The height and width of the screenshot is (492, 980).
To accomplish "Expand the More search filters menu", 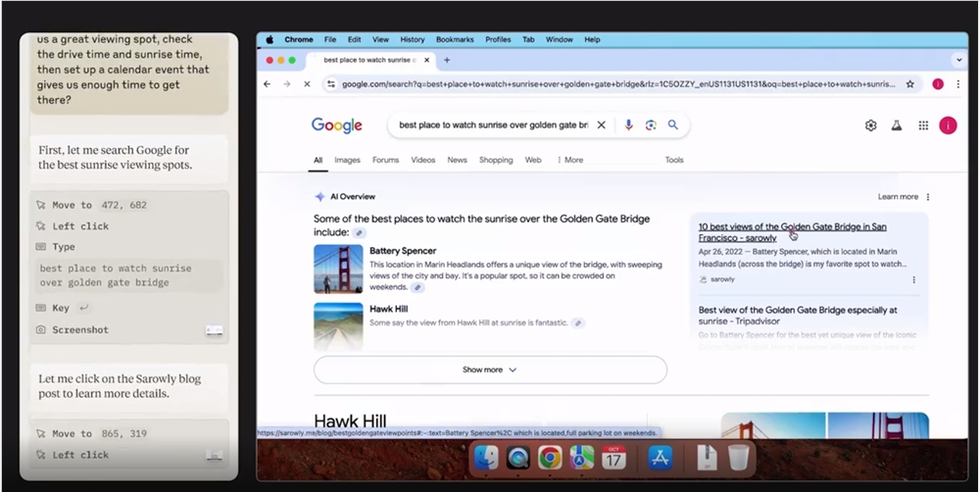I will [569, 160].
